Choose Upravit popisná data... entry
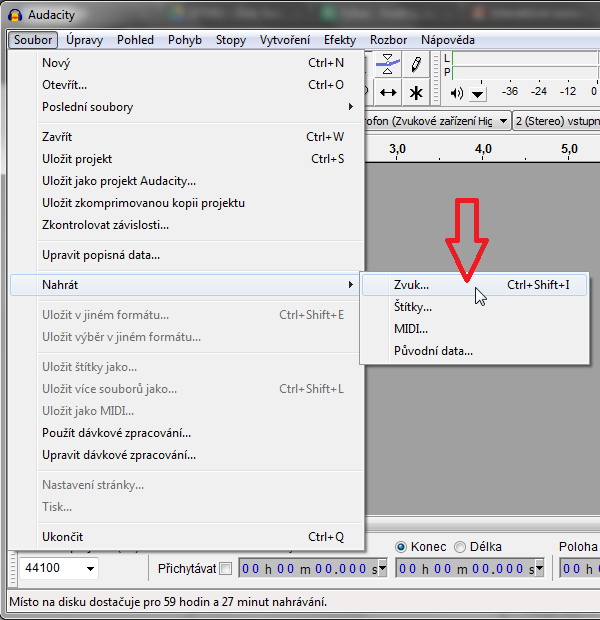The height and width of the screenshot is (620, 600). point(186,255)
